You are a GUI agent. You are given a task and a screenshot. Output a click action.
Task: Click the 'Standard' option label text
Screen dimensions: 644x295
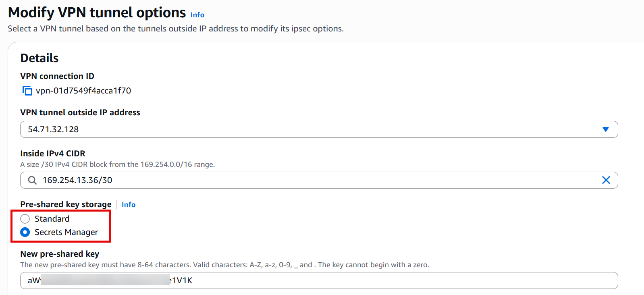(52, 219)
